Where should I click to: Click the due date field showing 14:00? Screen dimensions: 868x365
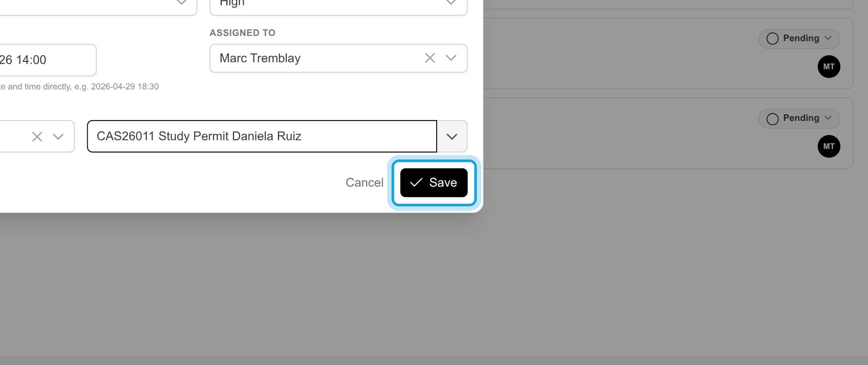(x=48, y=60)
